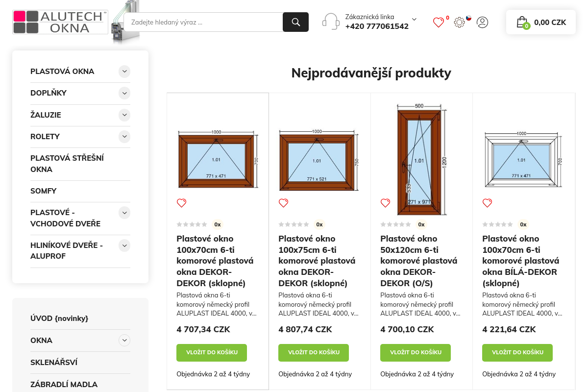The height and width of the screenshot is (392, 588).
Task: Add 50x120cm window to wishlist
Action: click(385, 203)
